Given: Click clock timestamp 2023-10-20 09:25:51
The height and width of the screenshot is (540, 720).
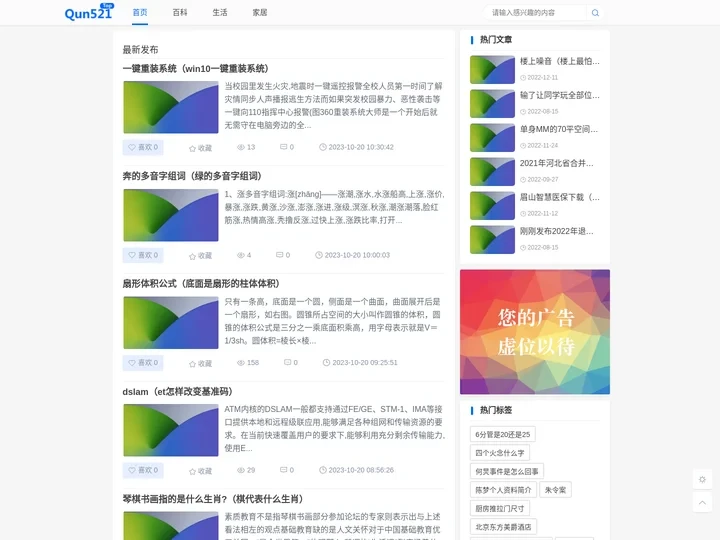Looking at the screenshot, I should pos(360,363).
